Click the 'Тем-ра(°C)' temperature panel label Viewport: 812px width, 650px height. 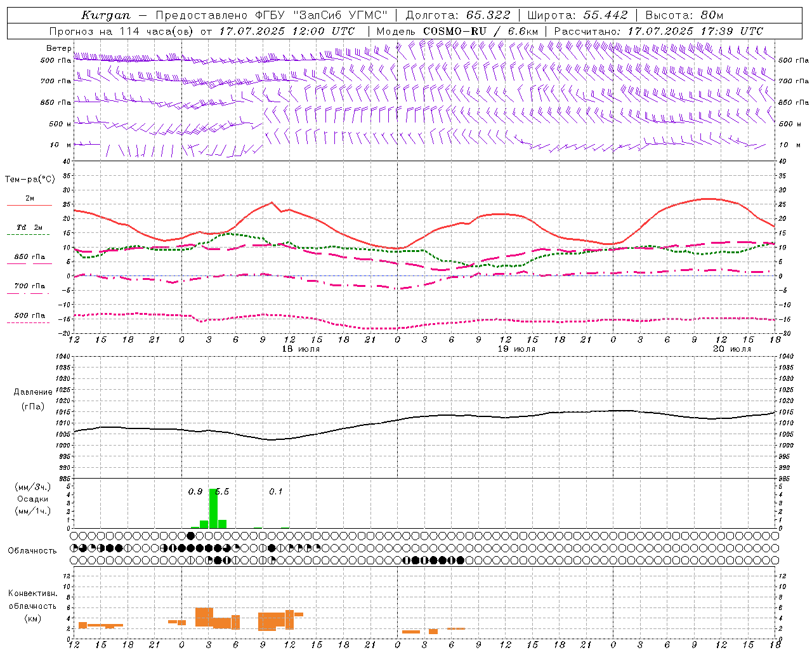point(30,180)
